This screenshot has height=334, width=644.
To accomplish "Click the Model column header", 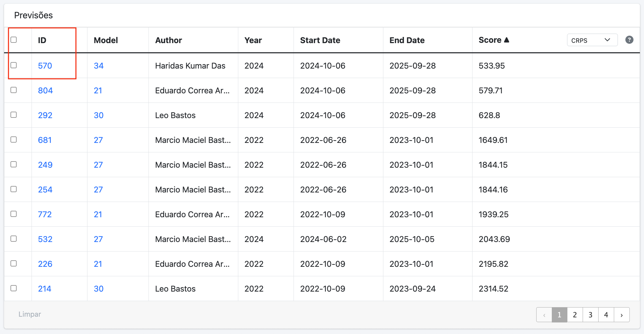I will (x=106, y=40).
